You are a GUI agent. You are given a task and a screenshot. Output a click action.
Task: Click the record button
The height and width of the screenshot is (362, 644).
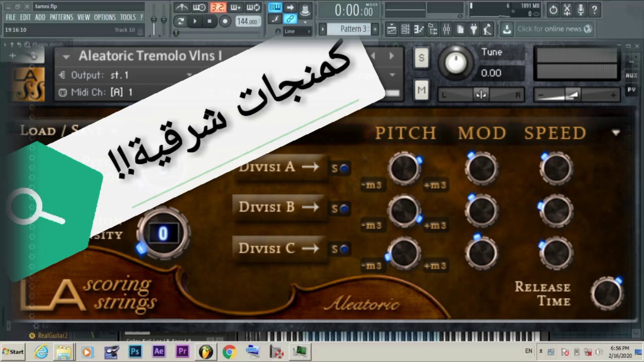(225, 21)
